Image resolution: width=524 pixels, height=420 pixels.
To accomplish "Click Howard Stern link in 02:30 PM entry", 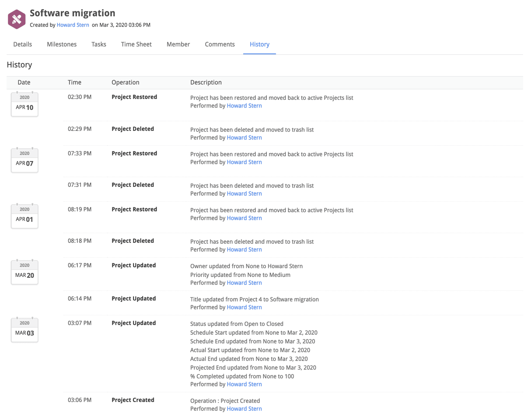I will [244, 105].
